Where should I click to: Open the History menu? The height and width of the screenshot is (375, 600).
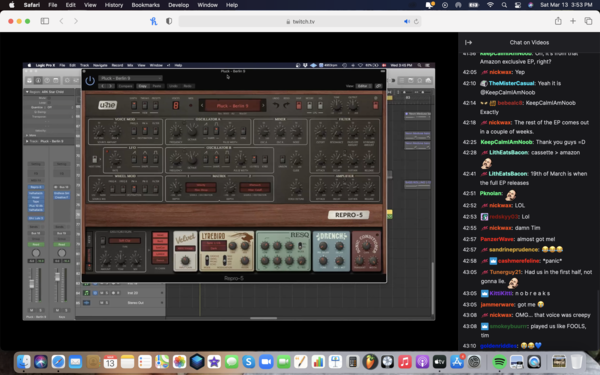pos(114,5)
